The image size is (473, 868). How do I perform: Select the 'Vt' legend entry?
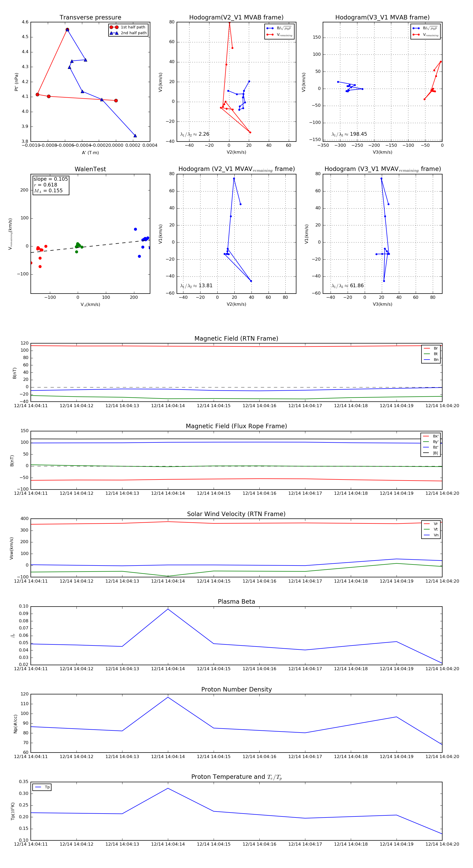click(431, 529)
